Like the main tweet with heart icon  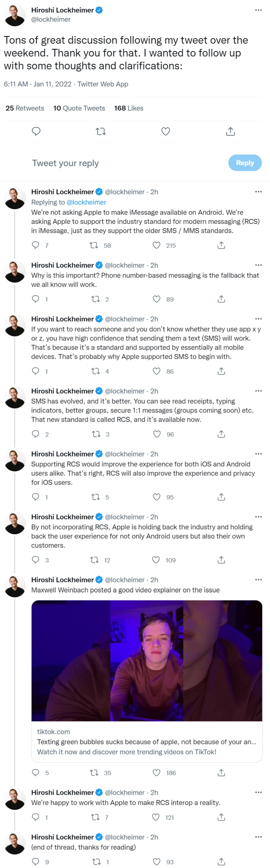pyautogui.click(x=165, y=131)
